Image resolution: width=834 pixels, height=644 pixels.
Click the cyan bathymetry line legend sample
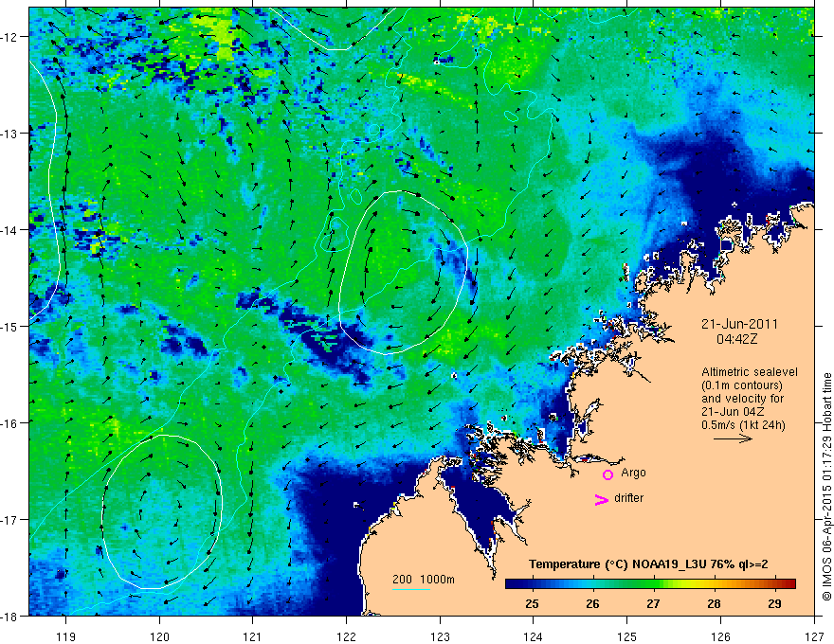[x=411, y=589]
